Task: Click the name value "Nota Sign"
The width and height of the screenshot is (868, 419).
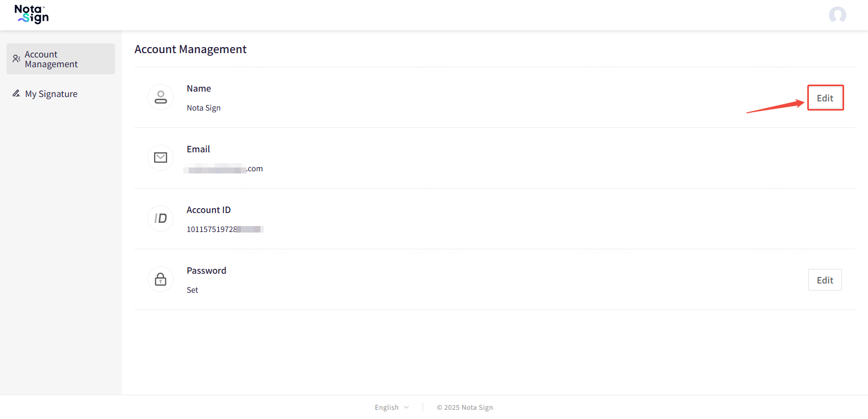Action: pos(203,108)
